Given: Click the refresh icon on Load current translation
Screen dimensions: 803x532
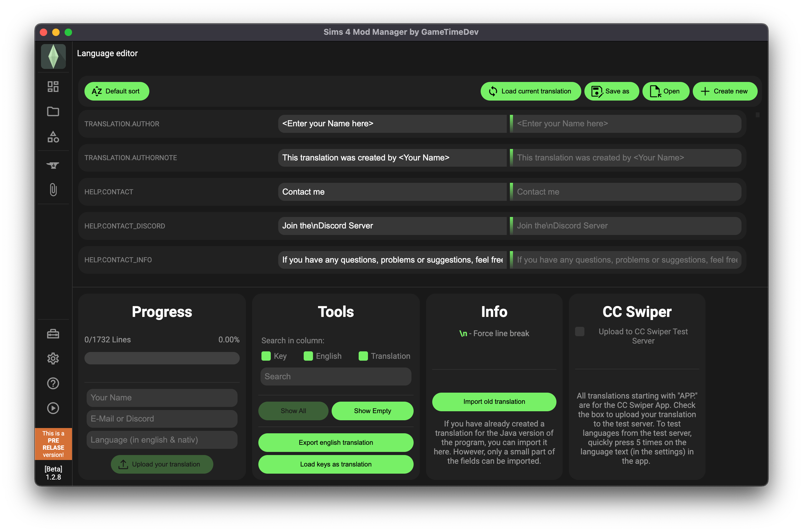Looking at the screenshot, I should point(493,91).
